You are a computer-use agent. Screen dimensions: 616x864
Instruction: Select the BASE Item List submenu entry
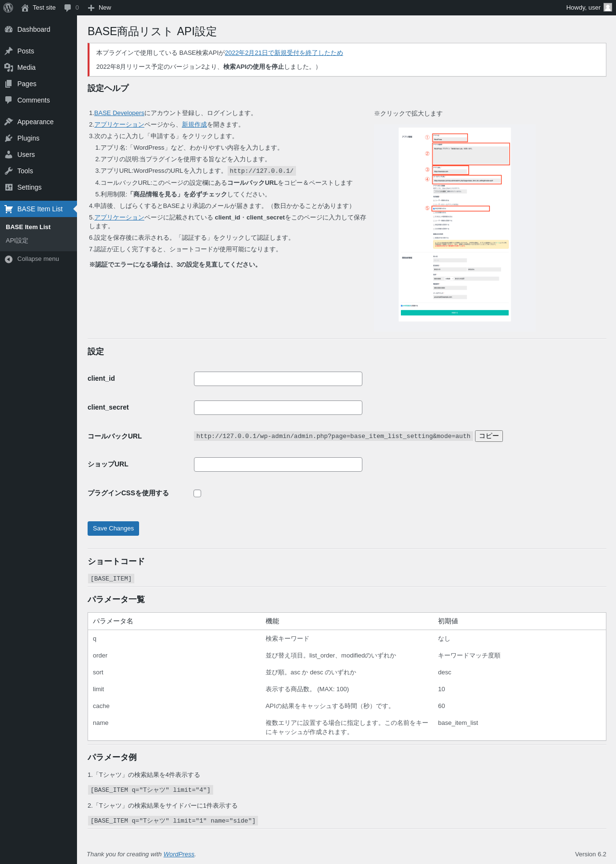(28, 227)
